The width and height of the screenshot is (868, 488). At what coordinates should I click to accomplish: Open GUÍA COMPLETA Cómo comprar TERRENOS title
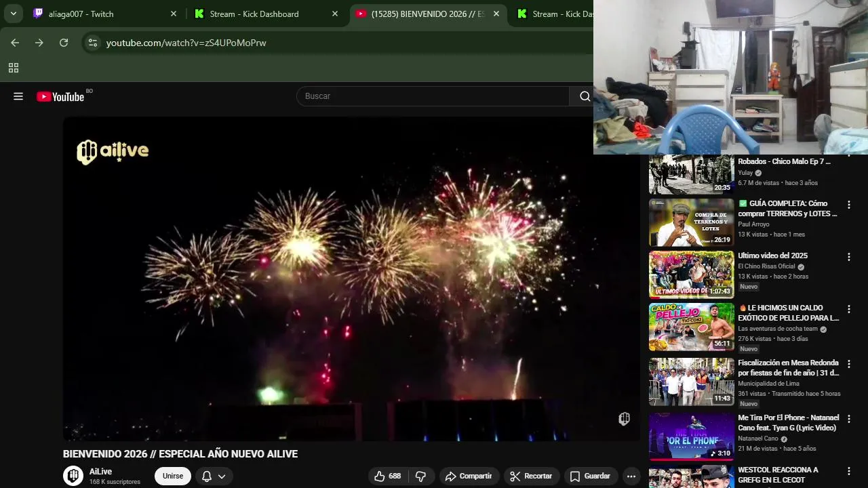(787, 209)
